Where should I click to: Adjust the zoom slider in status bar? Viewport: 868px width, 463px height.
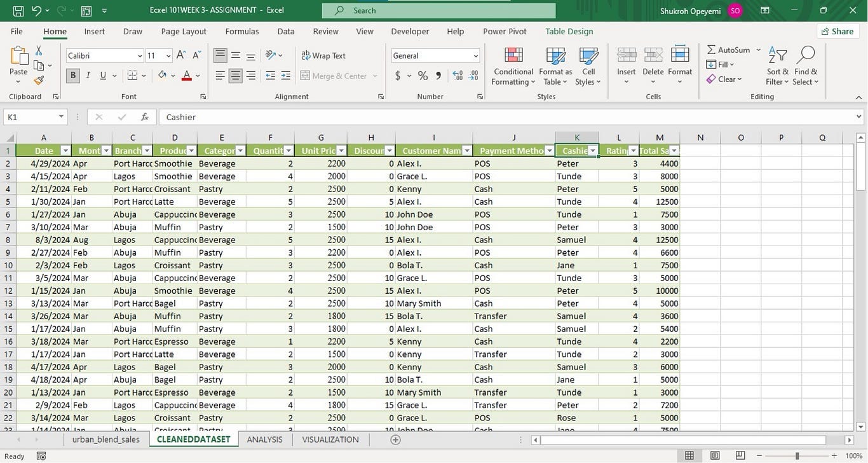[x=797, y=455]
